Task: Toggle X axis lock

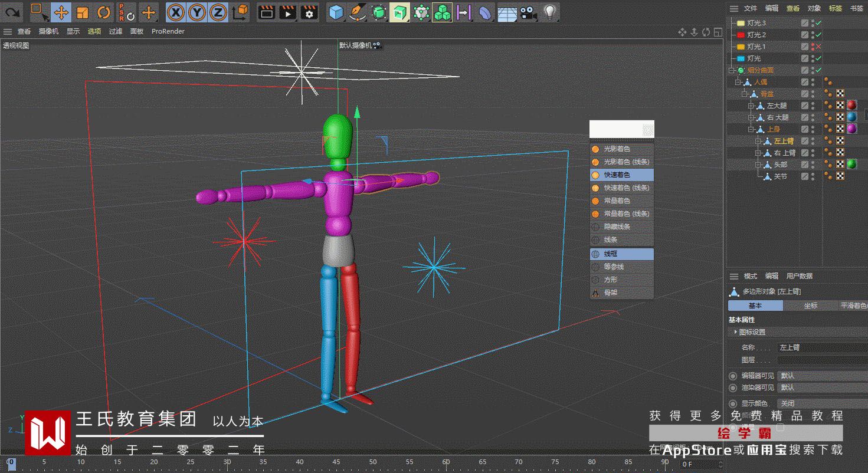Action: (175, 12)
